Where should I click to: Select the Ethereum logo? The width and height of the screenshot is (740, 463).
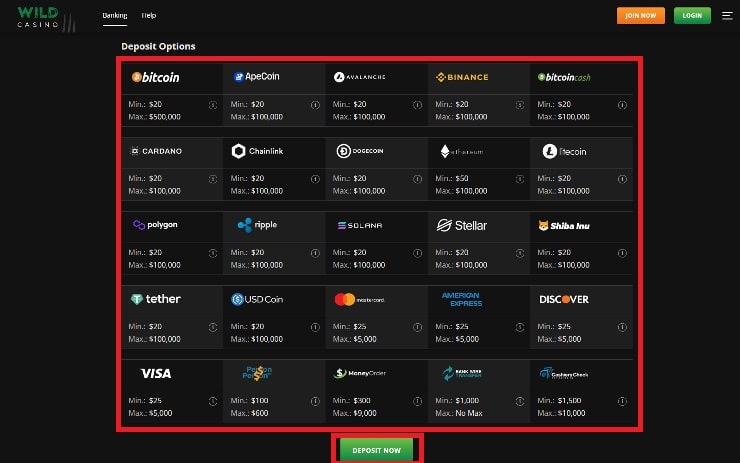(462, 152)
